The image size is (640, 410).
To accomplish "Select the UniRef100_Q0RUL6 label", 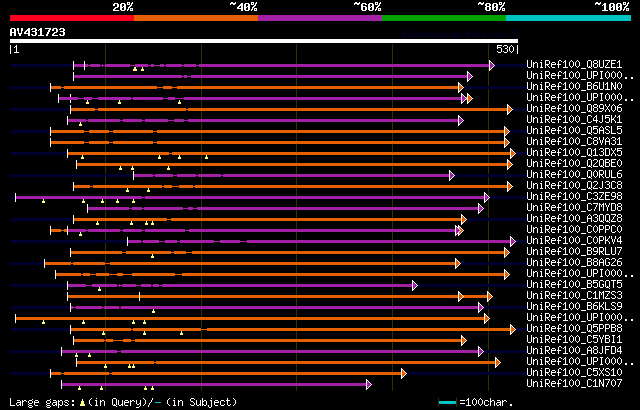I will pos(574,175).
